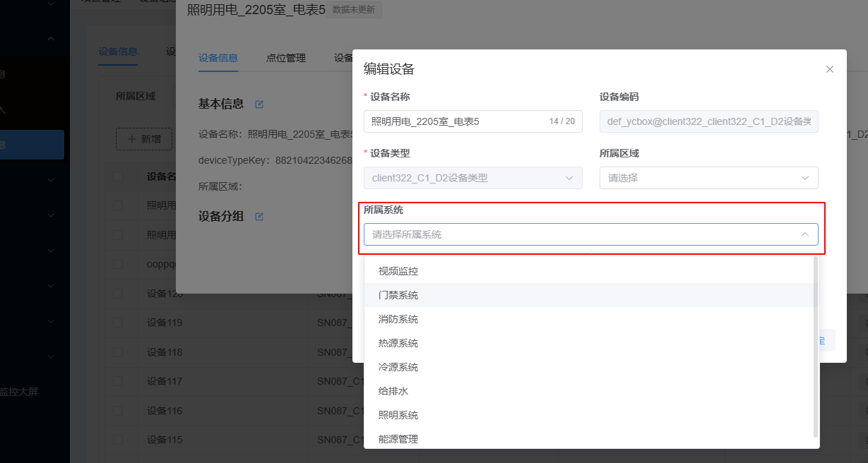
Task: Select 给排水 option
Action: point(592,391)
